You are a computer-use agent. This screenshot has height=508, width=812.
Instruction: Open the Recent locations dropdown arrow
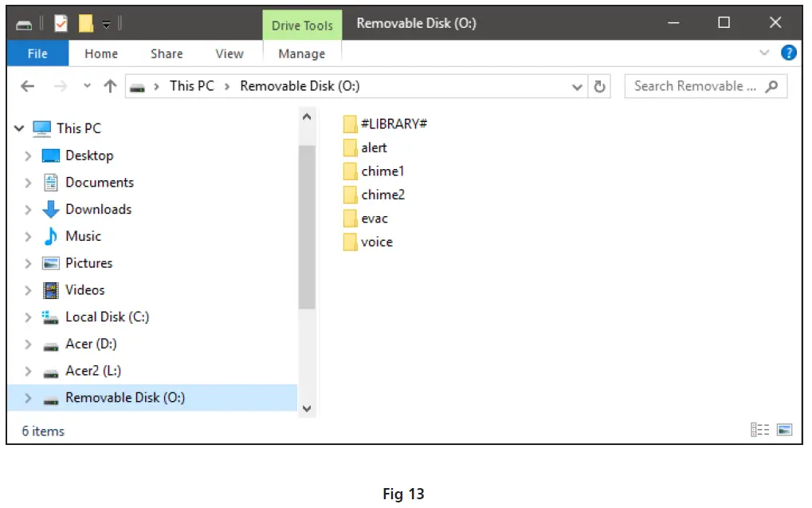(87, 85)
